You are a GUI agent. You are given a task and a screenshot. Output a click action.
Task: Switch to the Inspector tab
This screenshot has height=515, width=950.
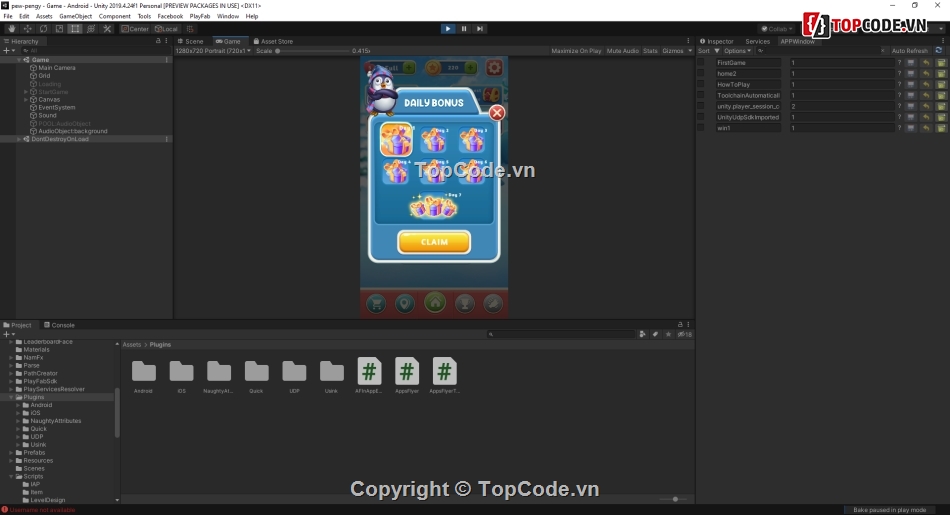[x=717, y=41]
